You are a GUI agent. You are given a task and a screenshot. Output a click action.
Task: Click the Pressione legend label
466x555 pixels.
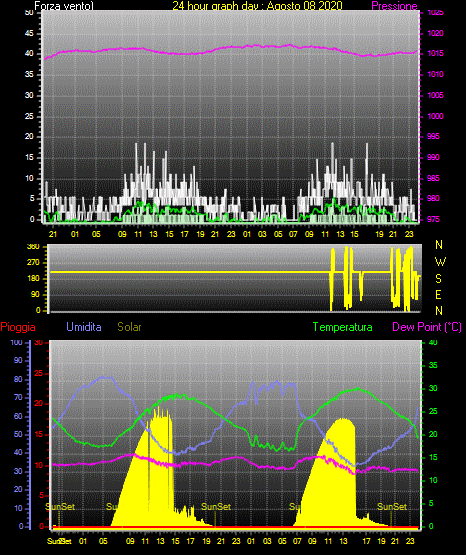(394, 6)
